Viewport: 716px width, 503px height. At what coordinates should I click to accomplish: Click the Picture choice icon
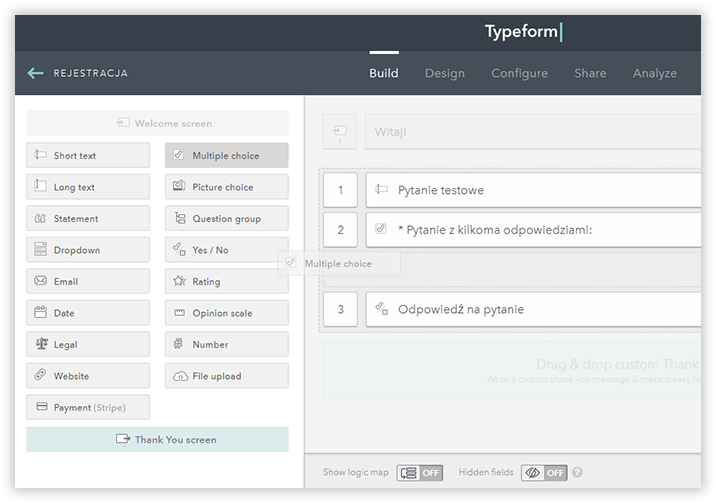(x=179, y=186)
